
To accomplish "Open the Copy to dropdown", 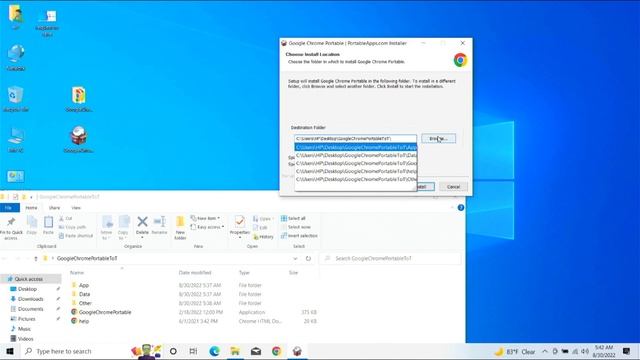I will pyautogui.click(x=123, y=228).
